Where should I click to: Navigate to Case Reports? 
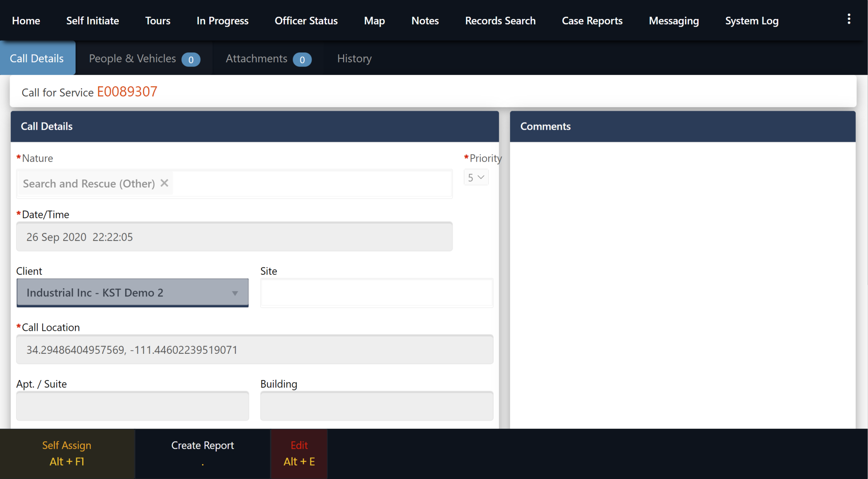click(x=592, y=21)
